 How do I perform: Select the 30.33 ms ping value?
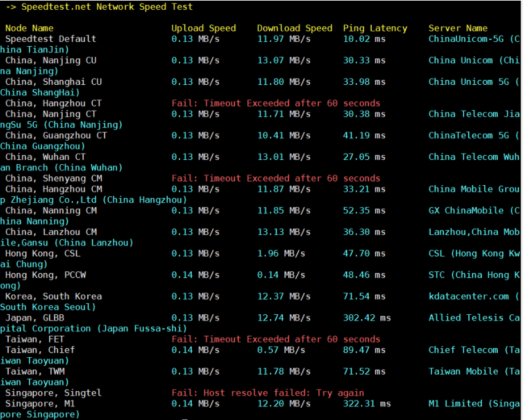(x=364, y=60)
